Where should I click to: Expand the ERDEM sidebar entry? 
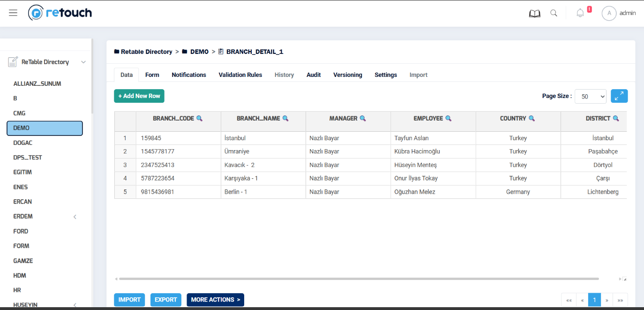coord(75,217)
